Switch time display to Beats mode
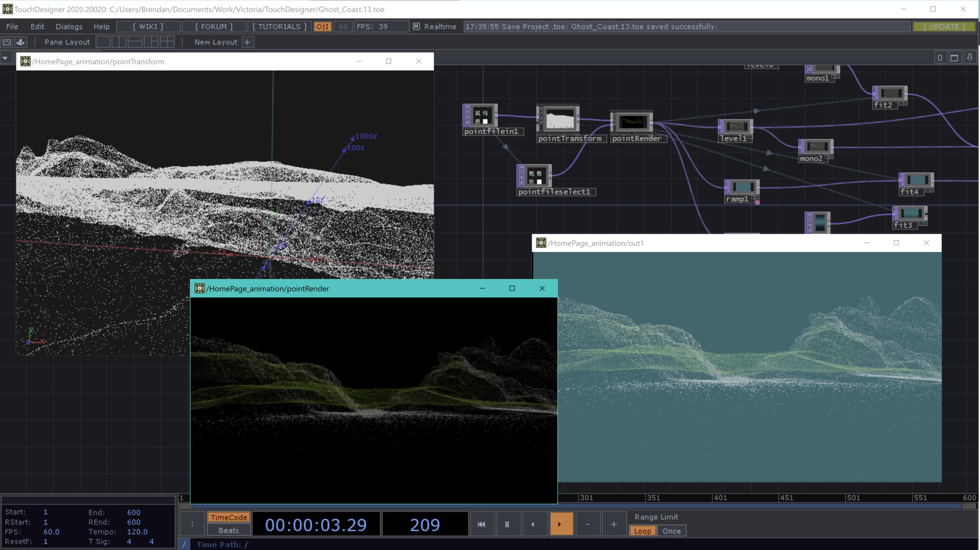The width and height of the screenshot is (980, 550). tap(229, 530)
